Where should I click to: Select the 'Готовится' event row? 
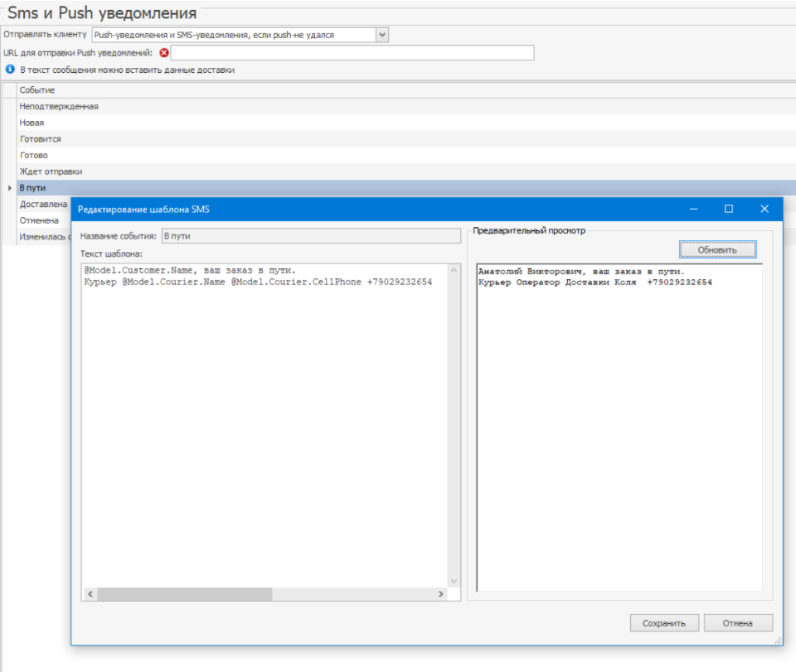41,139
